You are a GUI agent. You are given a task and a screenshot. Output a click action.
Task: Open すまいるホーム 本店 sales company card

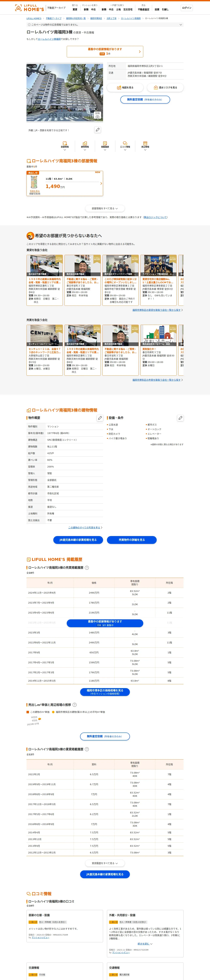(x=158, y=350)
